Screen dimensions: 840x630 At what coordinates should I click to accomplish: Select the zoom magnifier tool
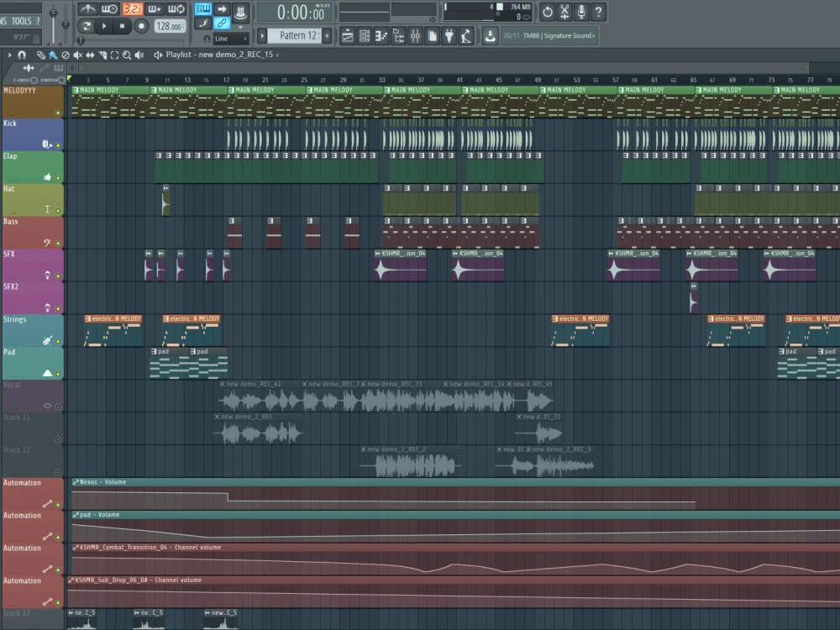(x=127, y=55)
